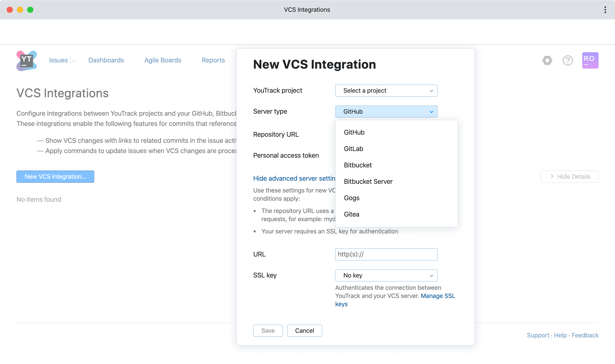
Task: Choose GitLab from the server type list
Action: 396,149
